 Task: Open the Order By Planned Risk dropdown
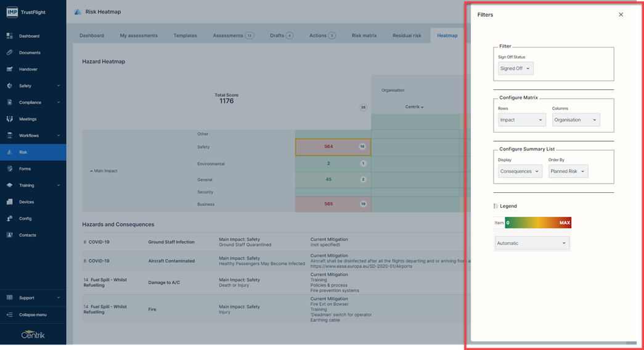[x=568, y=171]
